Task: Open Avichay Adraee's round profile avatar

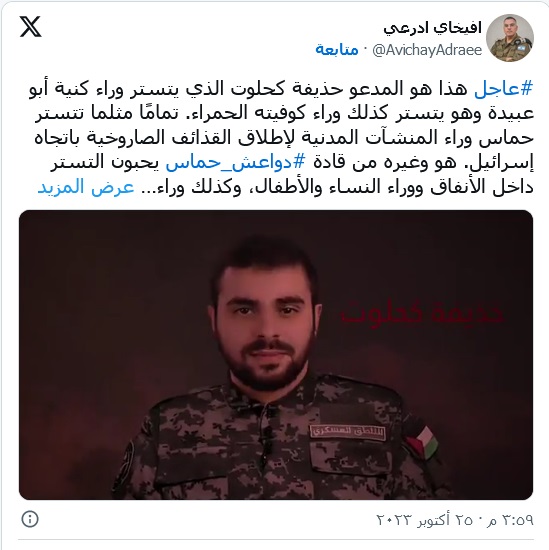Action: pyautogui.click(x=510, y=38)
